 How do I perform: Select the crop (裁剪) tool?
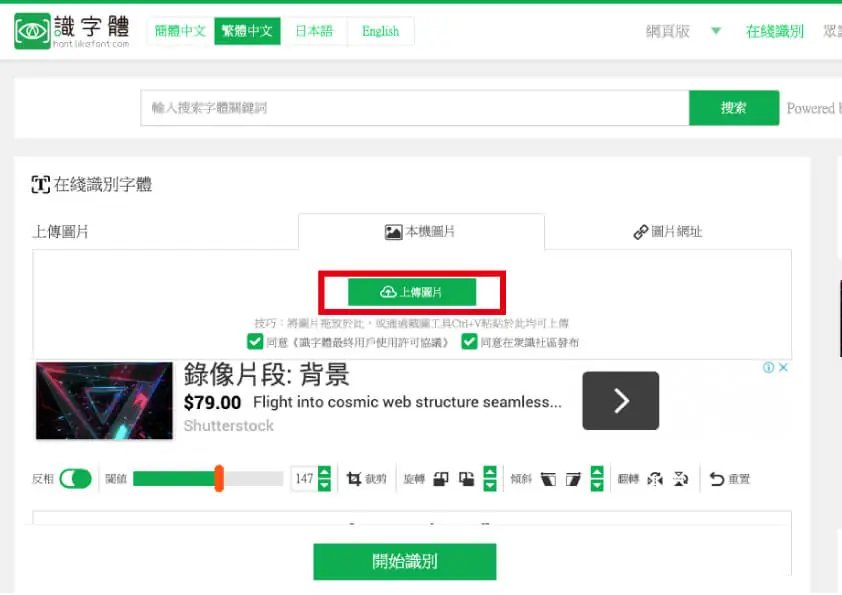pos(366,478)
